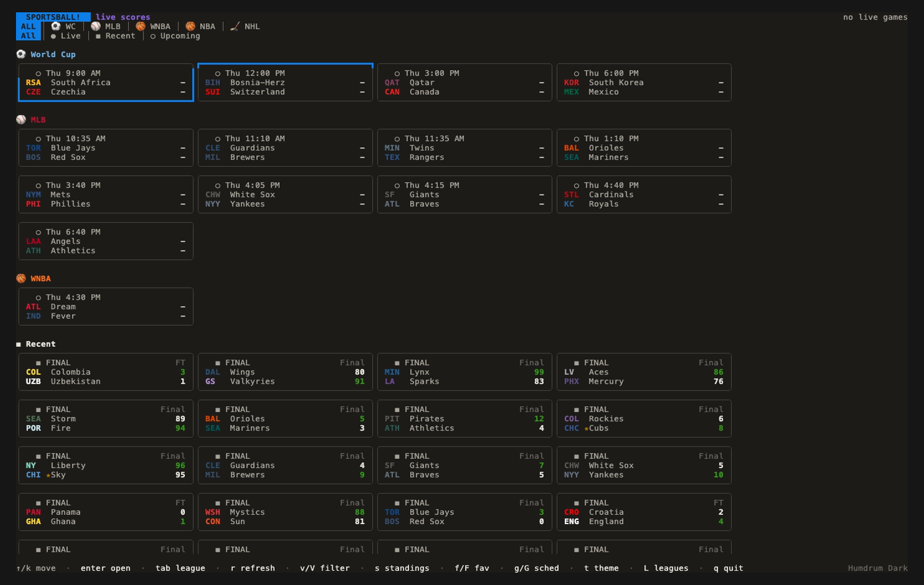Open the Colombia vs Uzbekistan final card

[106, 372]
